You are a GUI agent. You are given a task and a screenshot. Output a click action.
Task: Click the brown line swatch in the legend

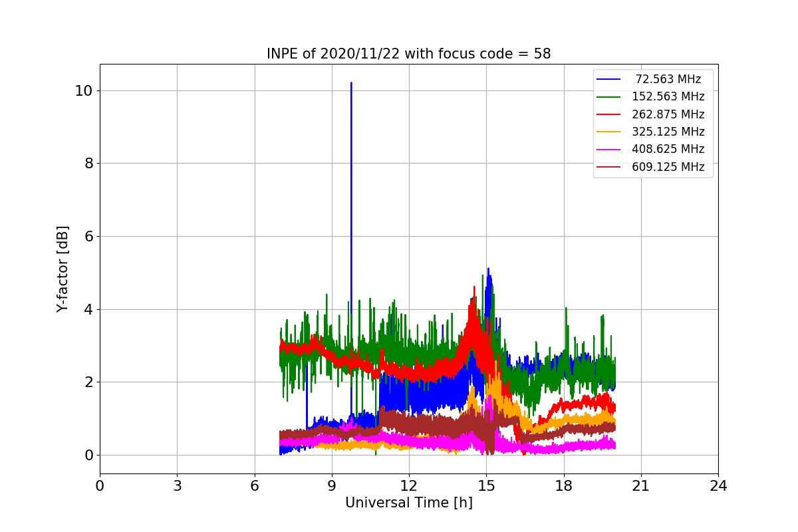click(x=608, y=167)
